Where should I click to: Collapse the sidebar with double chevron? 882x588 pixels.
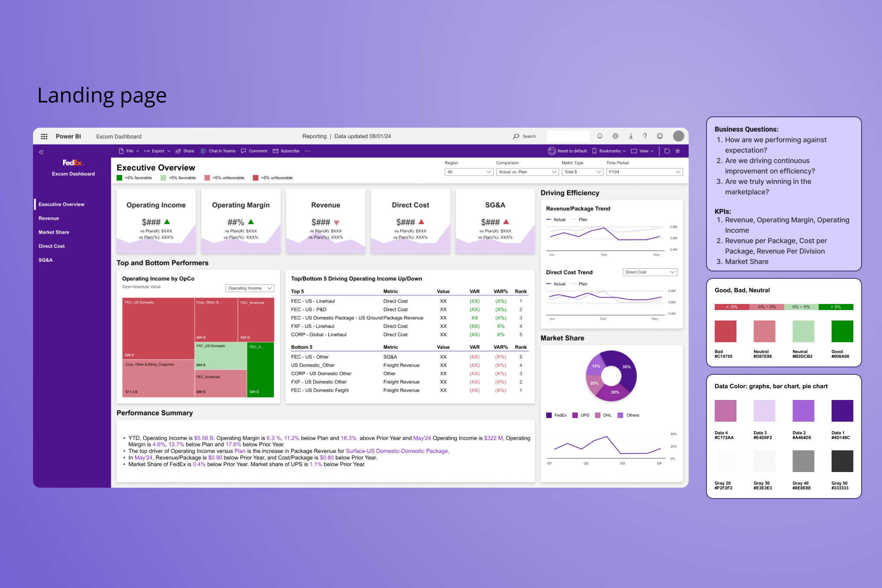tap(41, 152)
